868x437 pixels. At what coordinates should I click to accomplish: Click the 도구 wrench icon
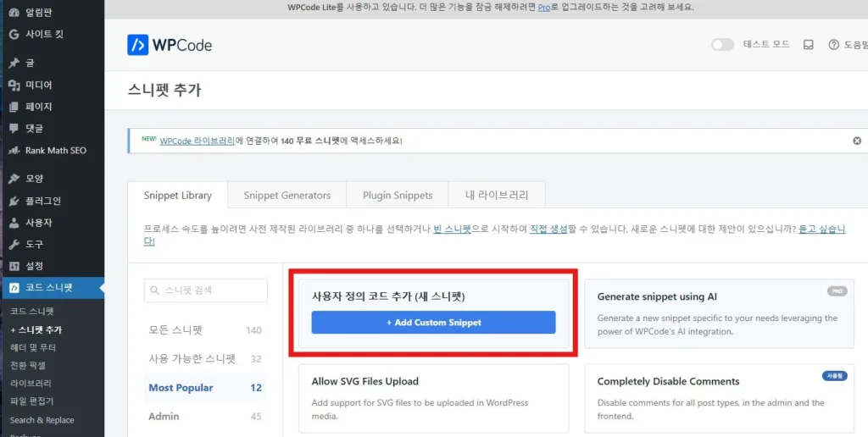point(14,244)
